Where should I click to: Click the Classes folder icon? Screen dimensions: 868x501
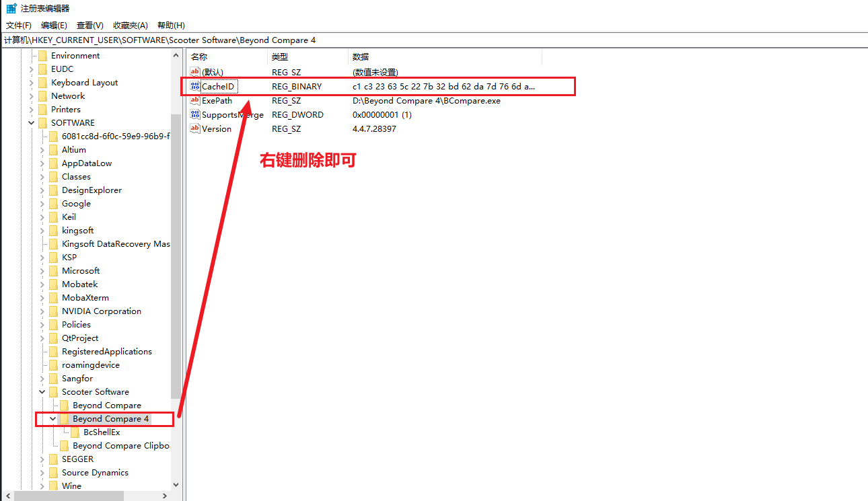tap(54, 177)
